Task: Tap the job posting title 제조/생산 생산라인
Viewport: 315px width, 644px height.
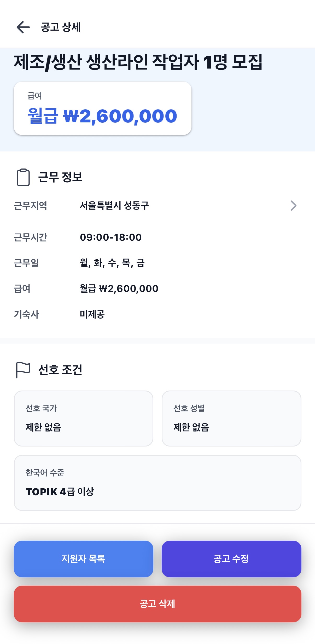Action: click(x=138, y=62)
